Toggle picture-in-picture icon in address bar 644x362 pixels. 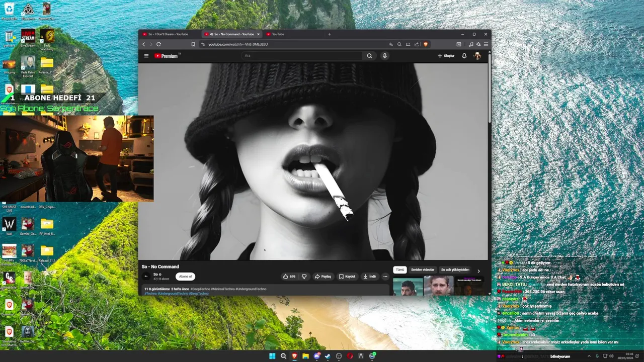coord(408,44)
